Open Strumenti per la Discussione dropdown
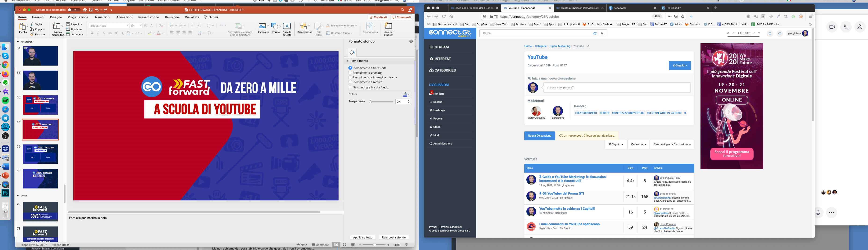Viewport: 868px width, 250px height. (x=672, y=145)
